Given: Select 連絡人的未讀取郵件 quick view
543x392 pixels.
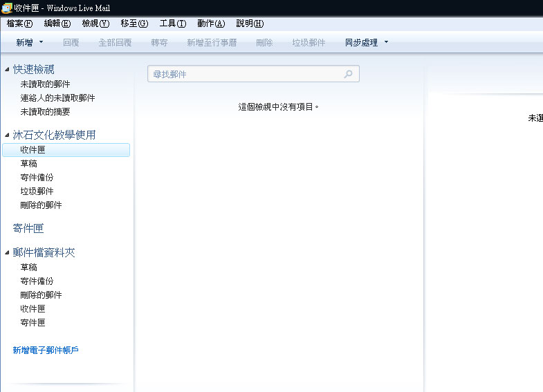Looking at the screenshot, I should click(x=57, y=98).
